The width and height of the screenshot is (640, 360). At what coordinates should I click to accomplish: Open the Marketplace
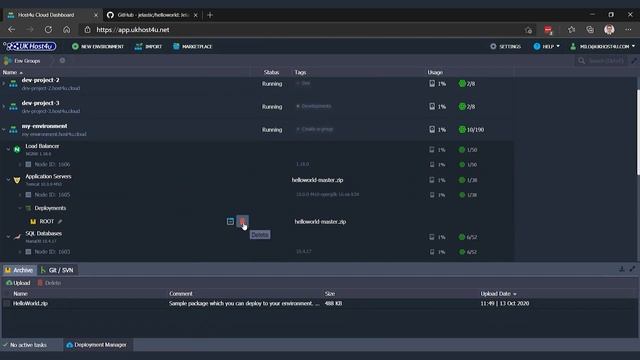pos(192,47)
